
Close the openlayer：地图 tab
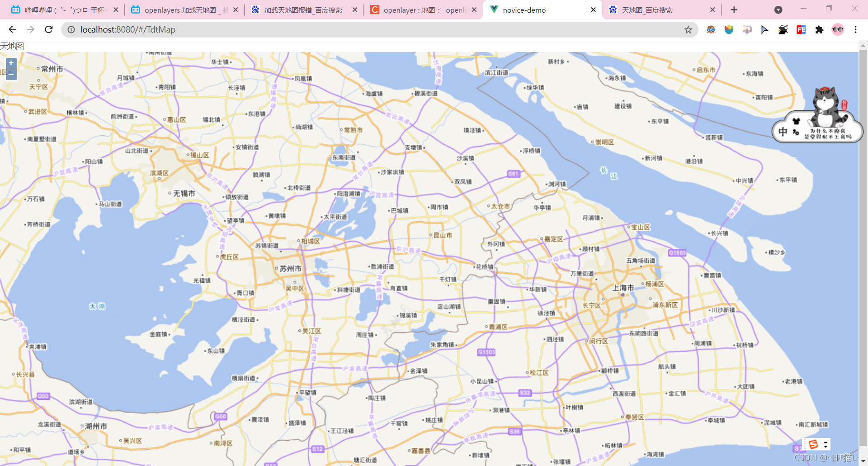[474, 10]
